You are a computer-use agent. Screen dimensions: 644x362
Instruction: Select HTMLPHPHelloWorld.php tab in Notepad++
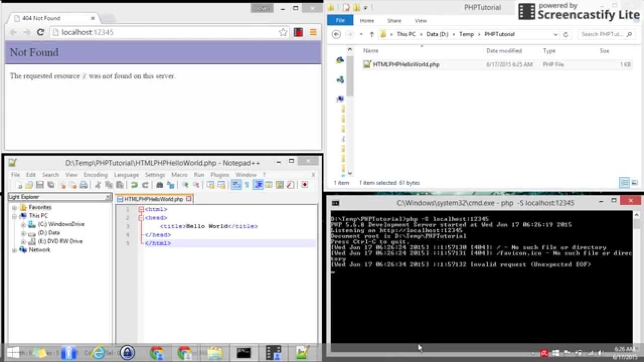tap(153, 199)
